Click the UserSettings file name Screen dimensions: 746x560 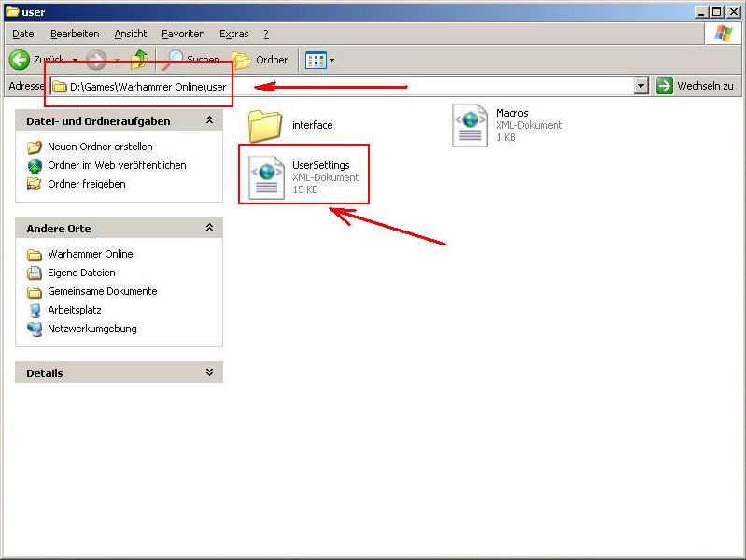(320, 165)
